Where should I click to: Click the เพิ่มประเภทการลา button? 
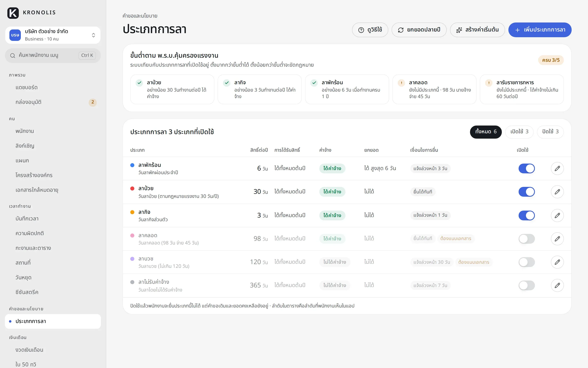(x=540, y=30)
